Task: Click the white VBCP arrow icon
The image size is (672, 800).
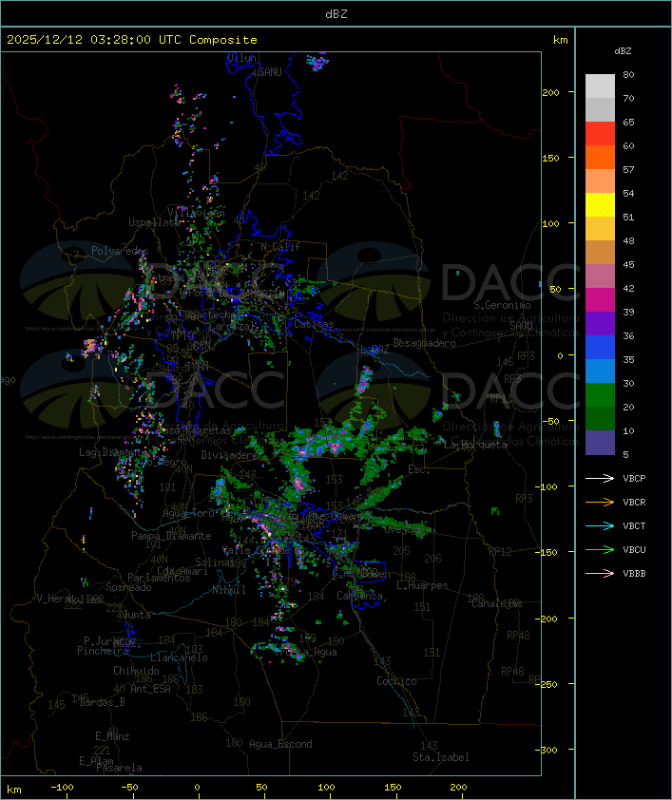Action: click(600, 478)
